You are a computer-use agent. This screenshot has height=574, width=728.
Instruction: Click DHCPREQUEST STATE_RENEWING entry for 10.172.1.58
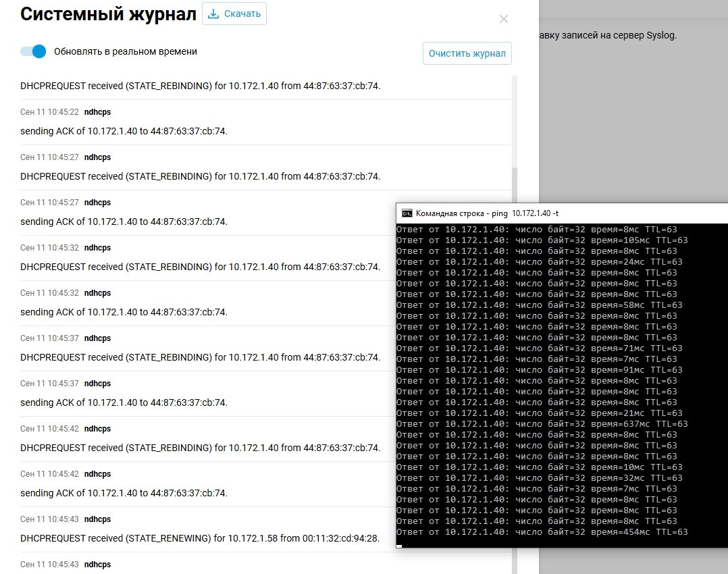coord(200,538)
